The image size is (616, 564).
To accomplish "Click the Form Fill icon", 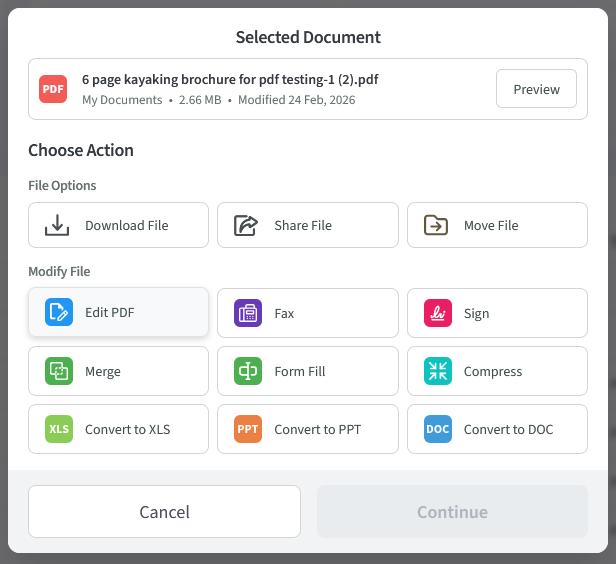I will 248,371.
